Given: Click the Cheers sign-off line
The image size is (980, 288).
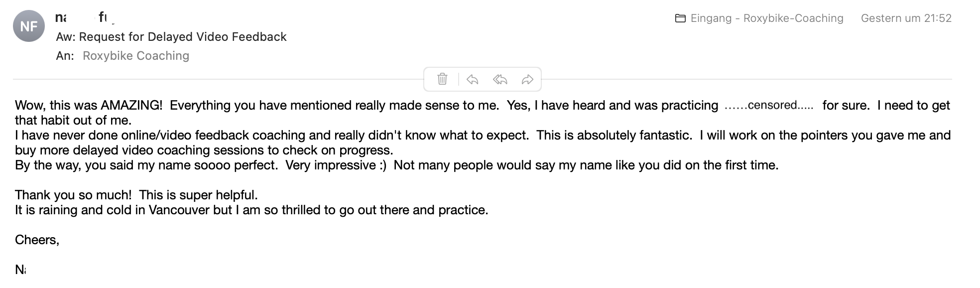Looking at the screenshot, I should point(37,240).
